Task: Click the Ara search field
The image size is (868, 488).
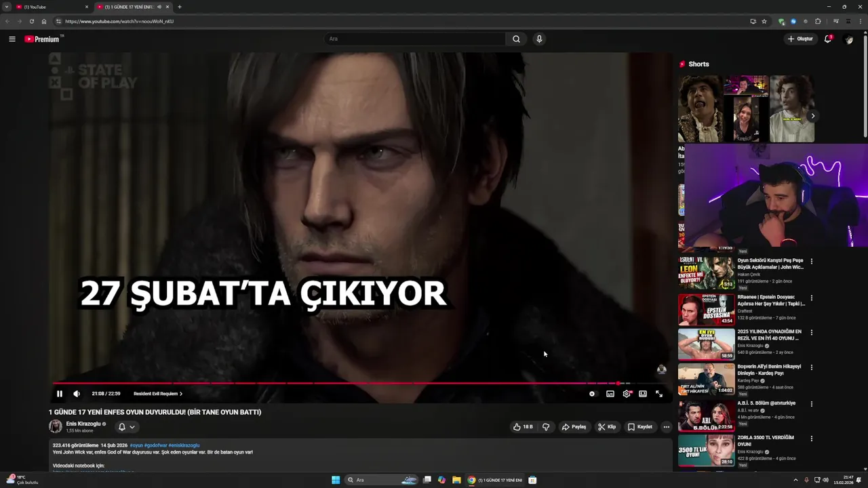Action: [414, 39]
